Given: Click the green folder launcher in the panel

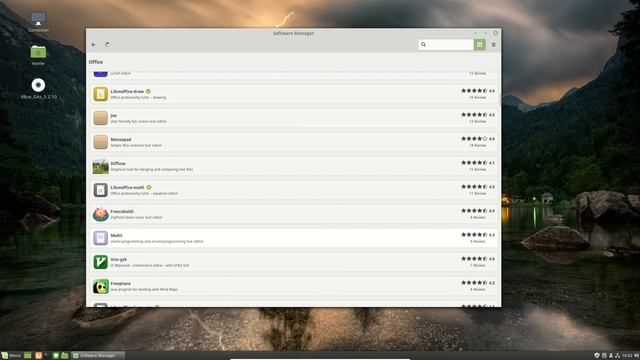Looking at the screenshot, I should pos(64,356).
